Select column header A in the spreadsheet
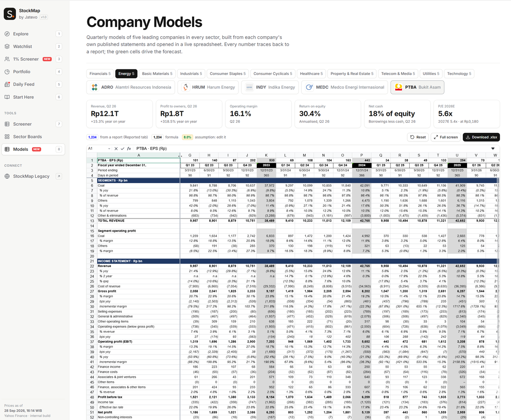511x420 pixels. pos(138,155)
